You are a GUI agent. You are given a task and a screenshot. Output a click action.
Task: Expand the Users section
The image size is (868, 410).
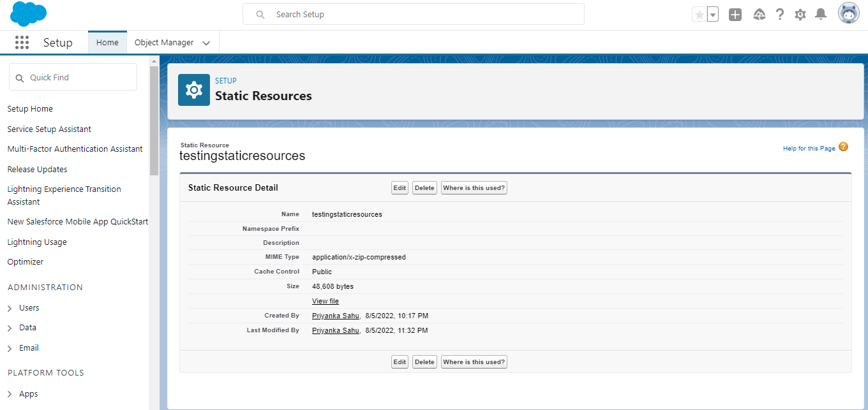point(10,308)
